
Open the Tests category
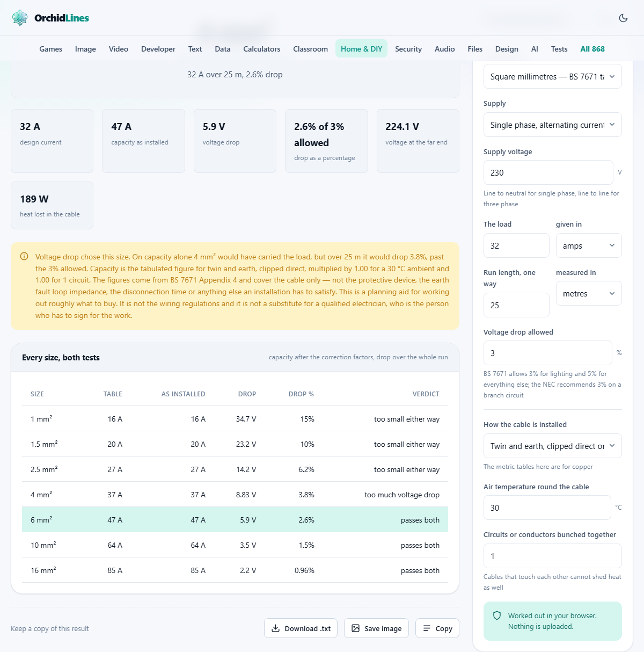[x=559, y=49]
